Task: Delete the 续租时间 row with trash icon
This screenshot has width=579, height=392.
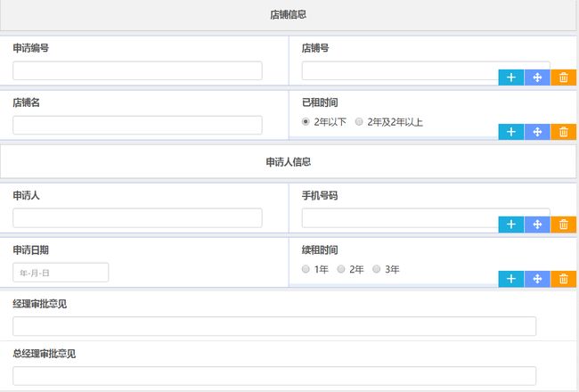Action: pyautogui.click(x=564, y=279)
